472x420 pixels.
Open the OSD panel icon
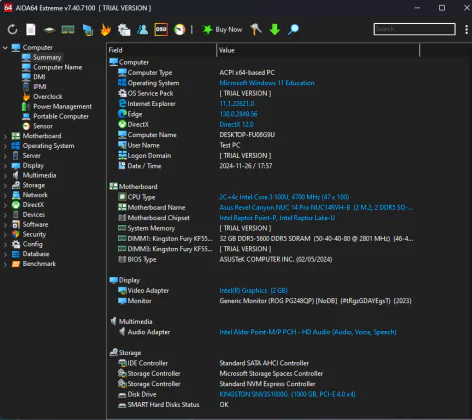(161, 29)
